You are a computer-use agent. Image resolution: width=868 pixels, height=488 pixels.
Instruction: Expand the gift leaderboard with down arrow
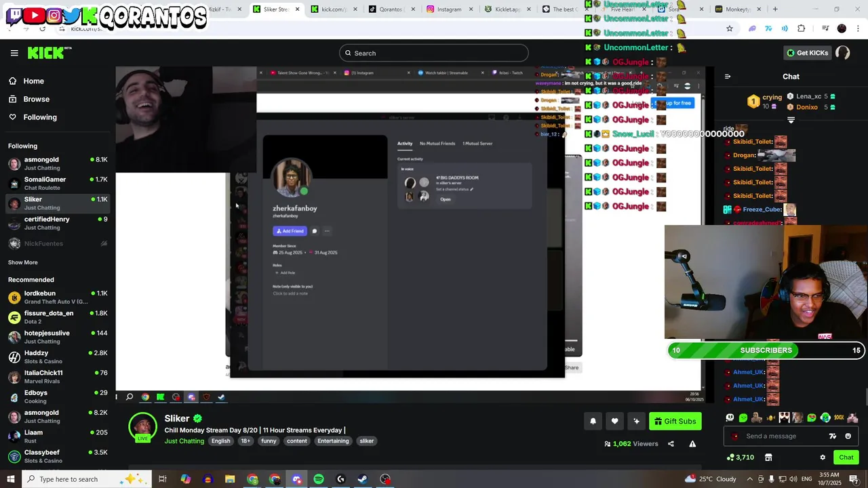pos(791,120)
